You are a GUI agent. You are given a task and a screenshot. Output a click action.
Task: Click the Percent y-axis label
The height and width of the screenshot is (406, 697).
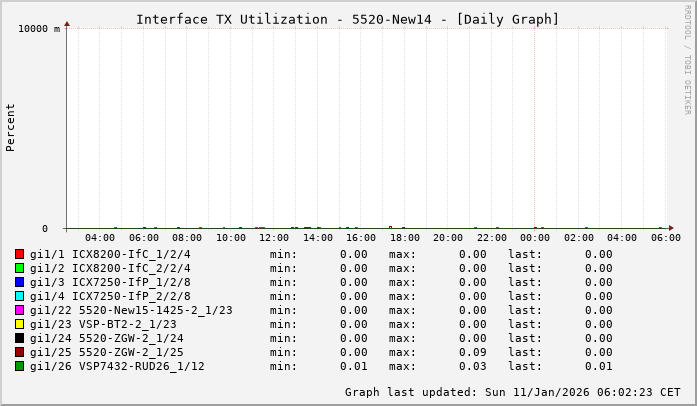(11, 127)
